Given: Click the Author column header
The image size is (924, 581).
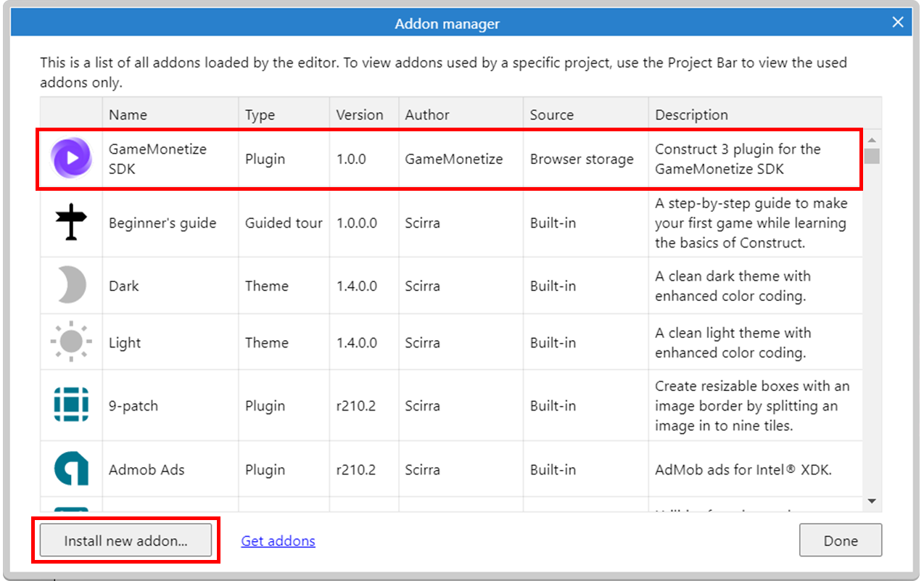Looking at the screenshot, I should point(427,115).
